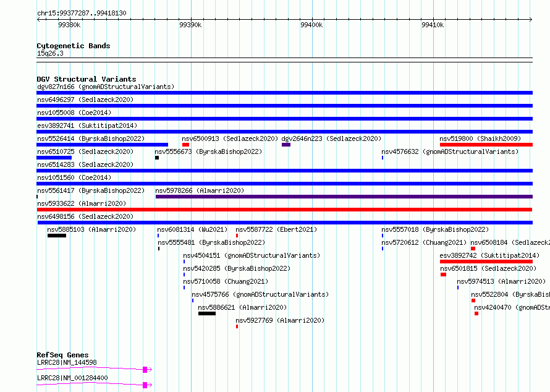Click the nsv6508184 variant label
This screenshot has width=550, height=392.
point(510,242)
